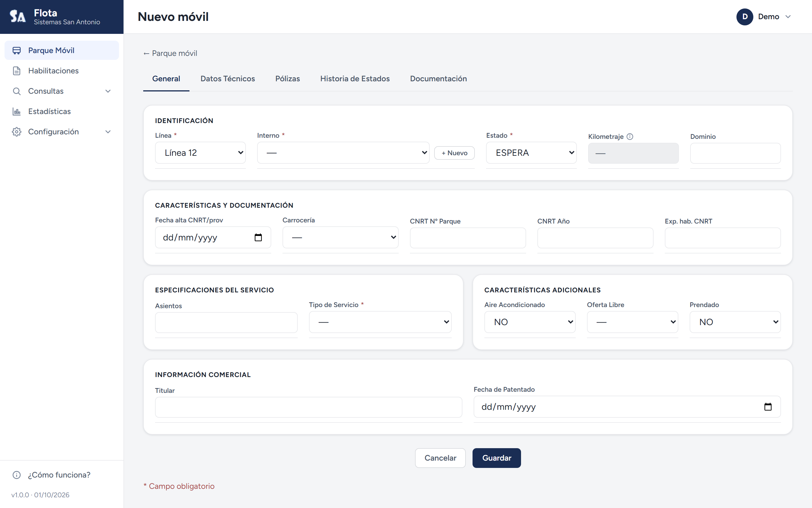
Task: Go back via ← Parque móvil link
Action: 170,53
